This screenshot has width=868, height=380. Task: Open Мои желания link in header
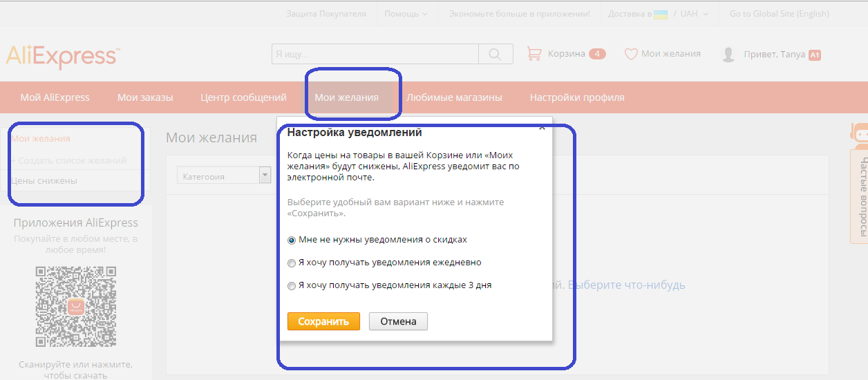click(671, 54)
